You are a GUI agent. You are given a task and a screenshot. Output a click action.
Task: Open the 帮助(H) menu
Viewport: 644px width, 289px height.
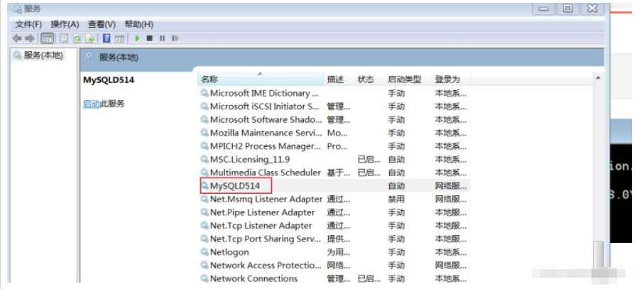[139, 25]
